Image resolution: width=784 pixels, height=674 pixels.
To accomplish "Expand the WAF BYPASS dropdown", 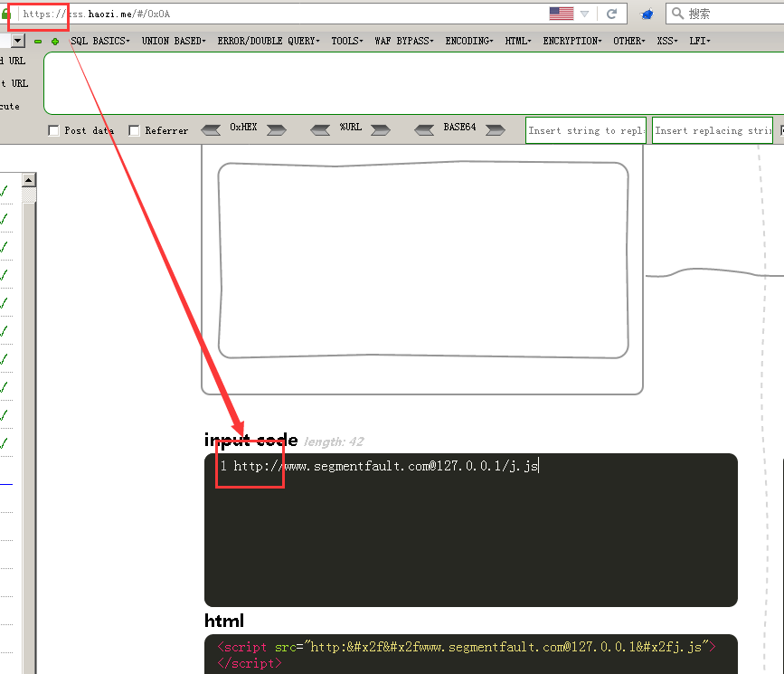I will tap(403, 41).
